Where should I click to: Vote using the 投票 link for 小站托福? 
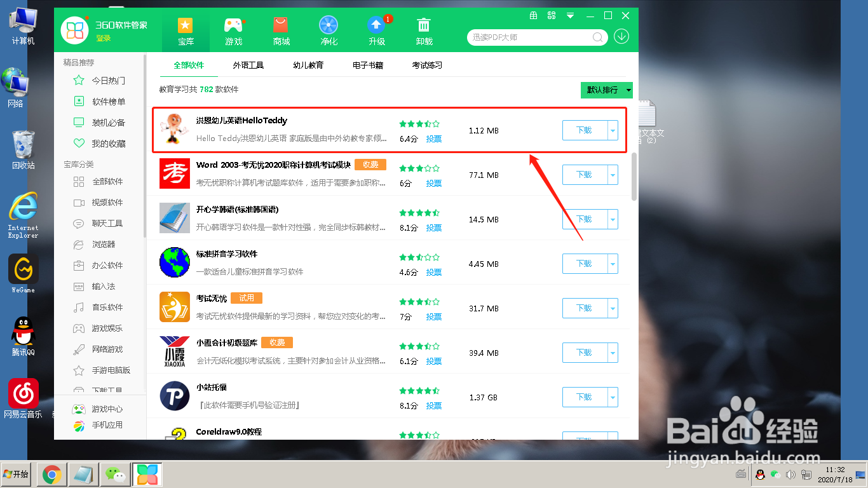pos(434,405)
